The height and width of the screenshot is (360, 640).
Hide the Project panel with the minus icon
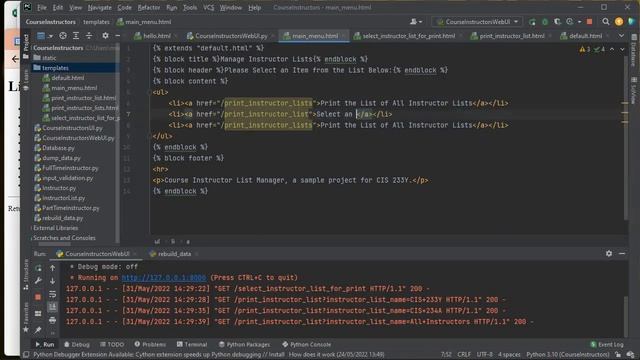pyautogui.click(x=118, y=36)
